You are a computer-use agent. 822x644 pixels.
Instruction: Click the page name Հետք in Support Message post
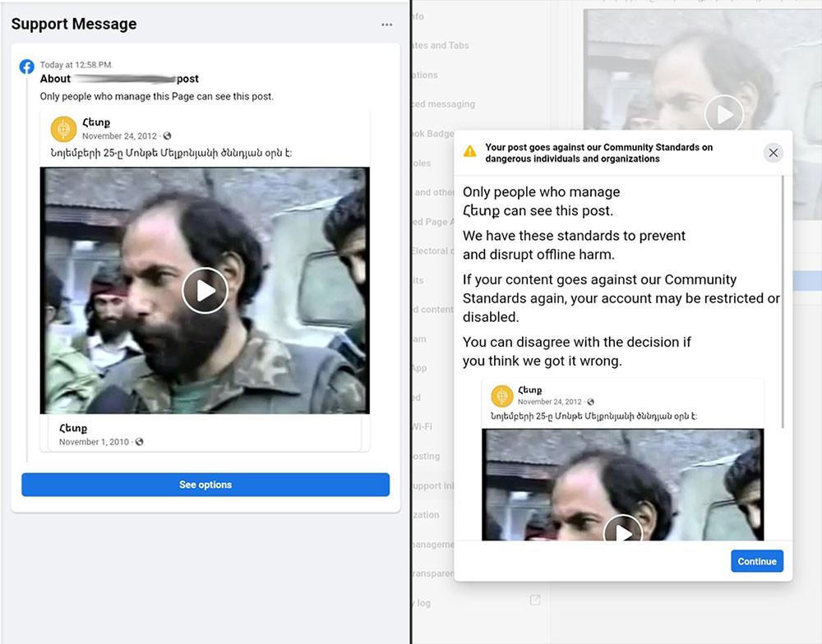tap(96, 122)
